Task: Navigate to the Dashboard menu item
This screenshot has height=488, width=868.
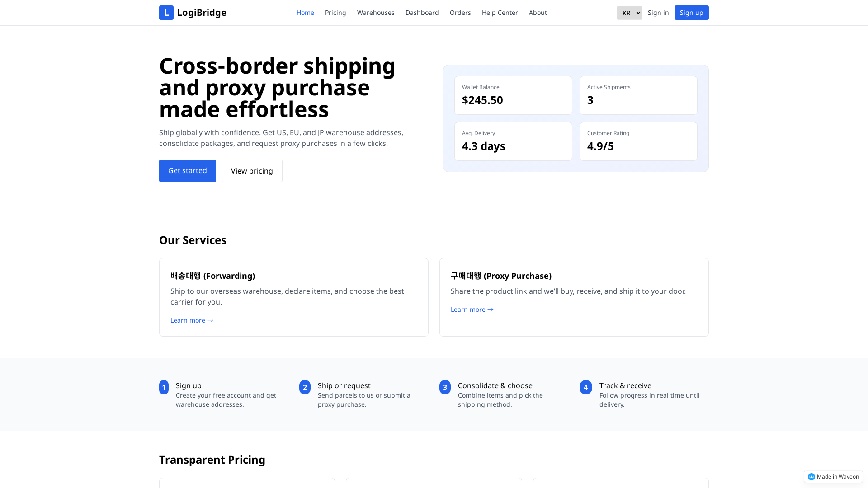Action: point(422,13)
